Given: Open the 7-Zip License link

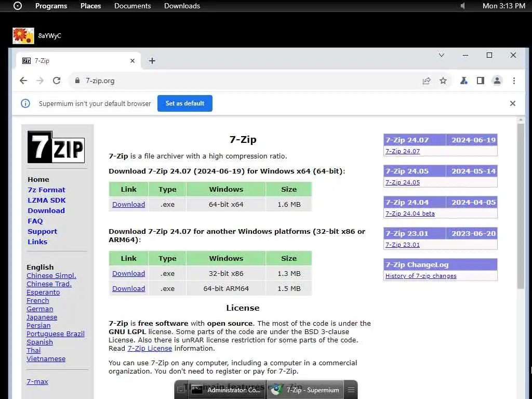Looking at the screenshot, I should 150,349.
